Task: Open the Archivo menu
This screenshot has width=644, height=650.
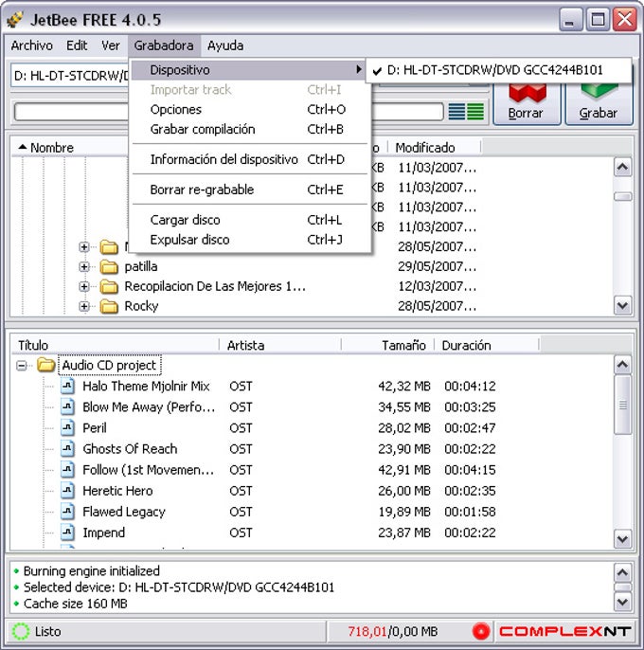Action: [32, 45]
